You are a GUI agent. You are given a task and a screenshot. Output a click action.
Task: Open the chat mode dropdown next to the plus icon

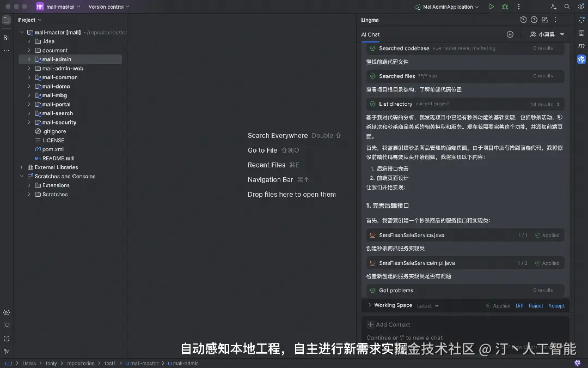(547, 34)
